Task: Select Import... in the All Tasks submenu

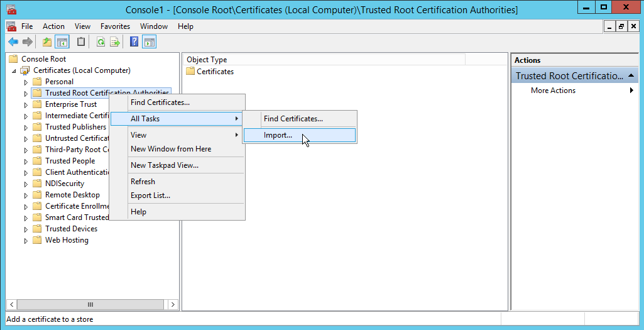Action: tap(278, 135)
